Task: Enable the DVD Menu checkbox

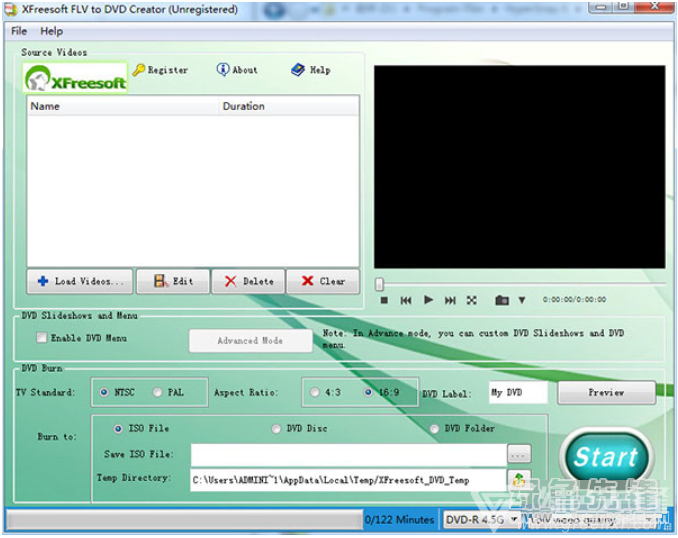Action: [42, 337]
